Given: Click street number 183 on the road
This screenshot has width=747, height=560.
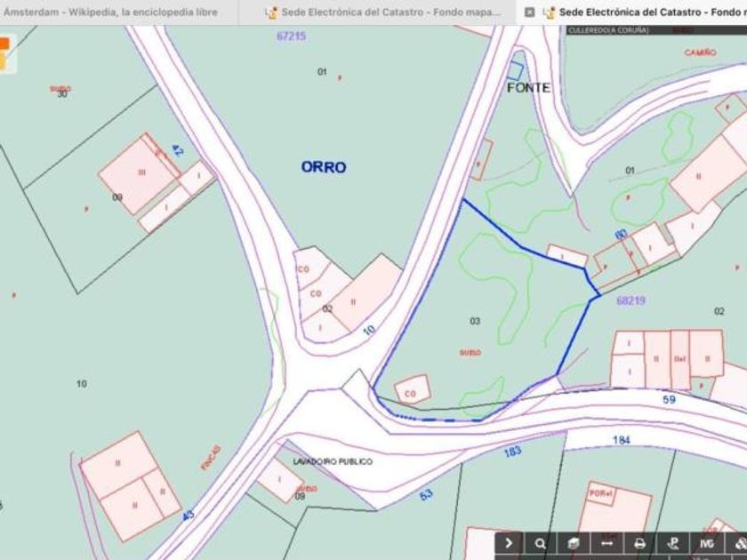Looking at the screenshot, I should (x=512, y=452).
